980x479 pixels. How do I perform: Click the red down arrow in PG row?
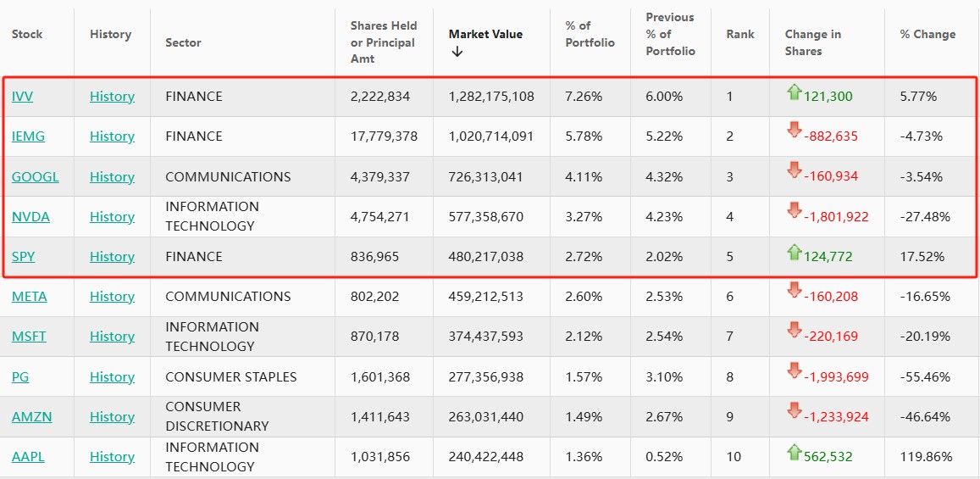794,370
